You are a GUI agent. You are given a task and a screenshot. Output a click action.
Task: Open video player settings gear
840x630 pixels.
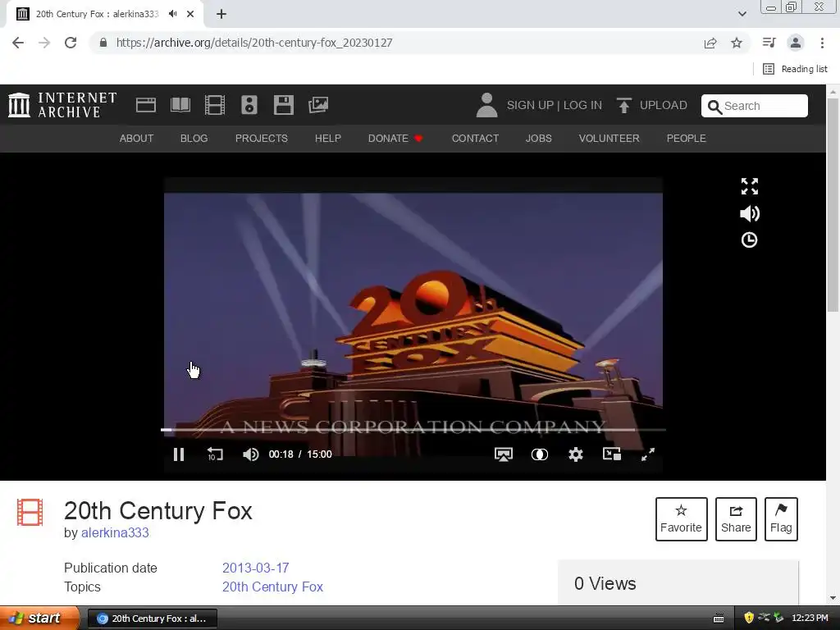point(575,454)
